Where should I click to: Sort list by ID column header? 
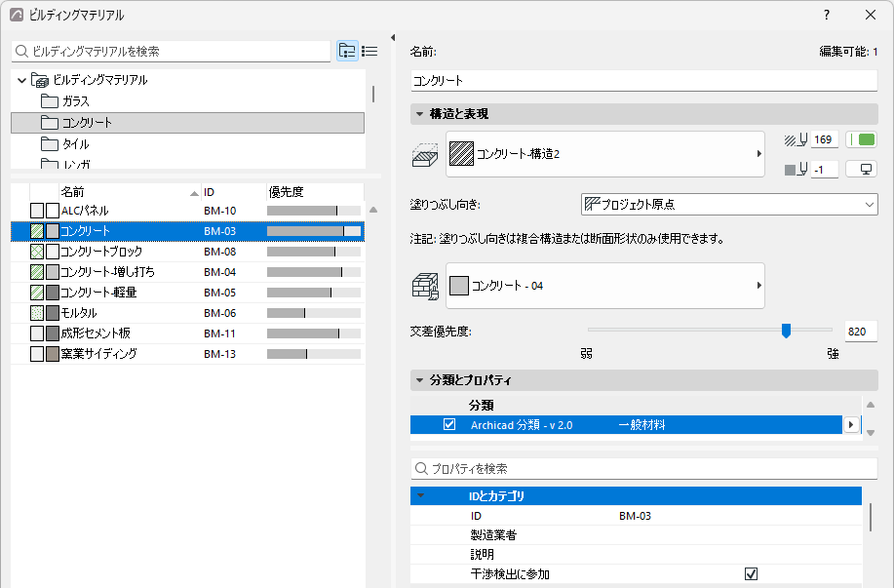[234, 192]
